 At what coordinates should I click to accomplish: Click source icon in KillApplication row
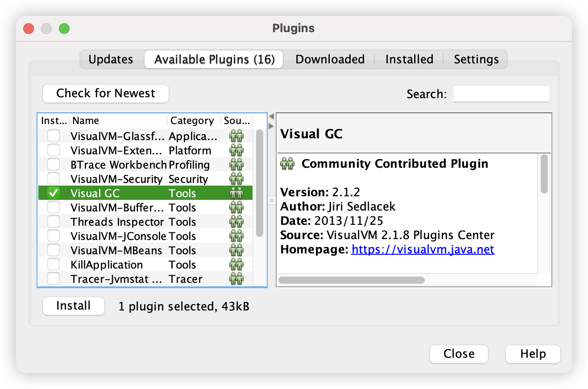pos(236,265)
